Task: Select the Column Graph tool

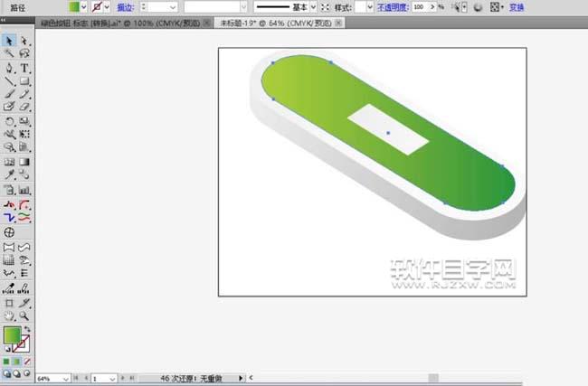Action: click(x=24, y=190)
